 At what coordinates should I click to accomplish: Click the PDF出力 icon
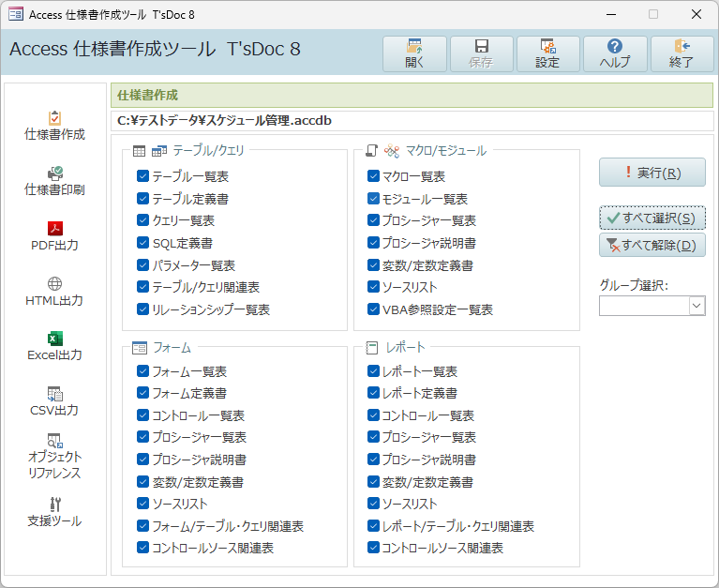pyautogui.click(x=54, y=228)
